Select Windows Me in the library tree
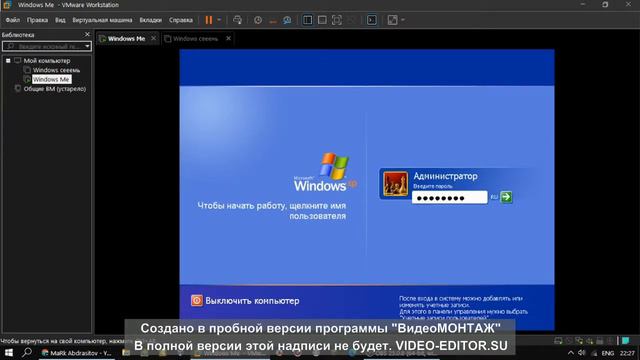The image size is (640, 360). click(51, 80)
